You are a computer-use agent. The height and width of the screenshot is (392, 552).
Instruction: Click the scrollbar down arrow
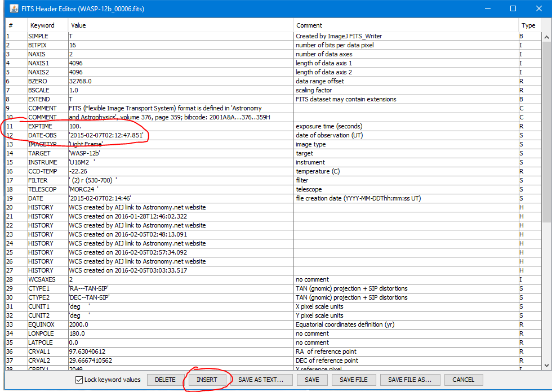[546, 364]
